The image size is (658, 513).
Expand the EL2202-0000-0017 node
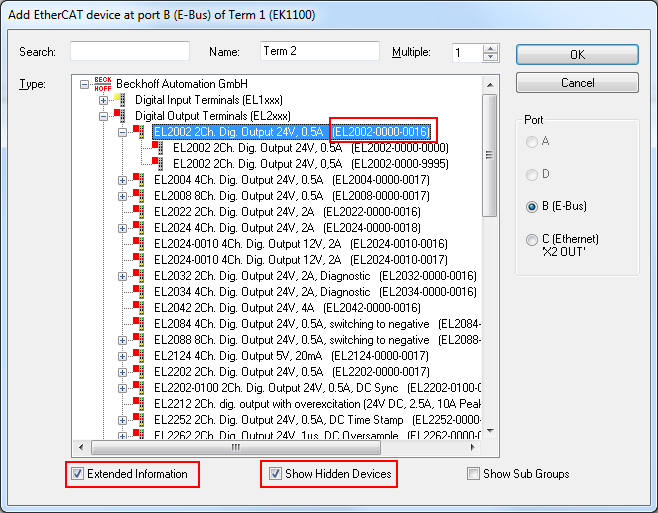click(122, 372)
